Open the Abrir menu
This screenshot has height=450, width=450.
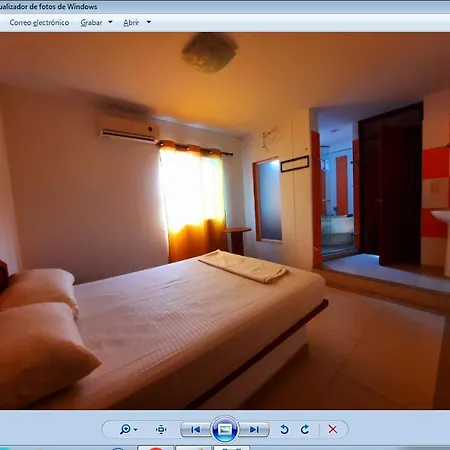[131, 23]
